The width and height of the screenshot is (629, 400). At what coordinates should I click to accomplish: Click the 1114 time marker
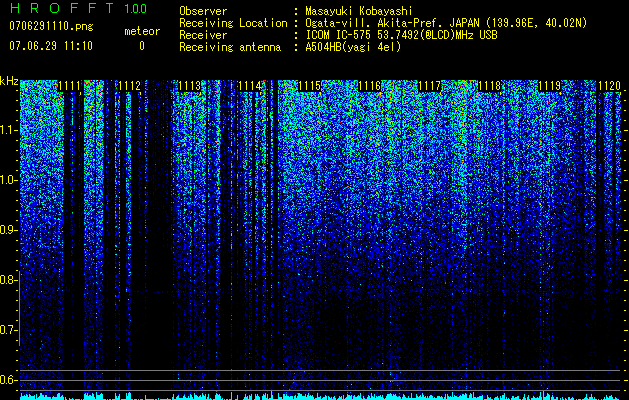coord(250,86)
